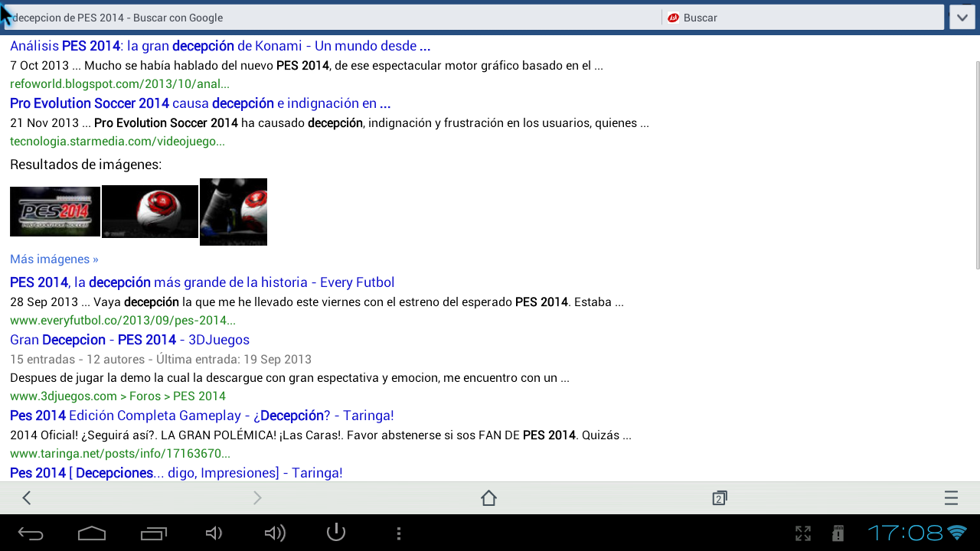980x551 pixels.
Task: Open the tabs switcher showing 2
Action: pos(719,498)
